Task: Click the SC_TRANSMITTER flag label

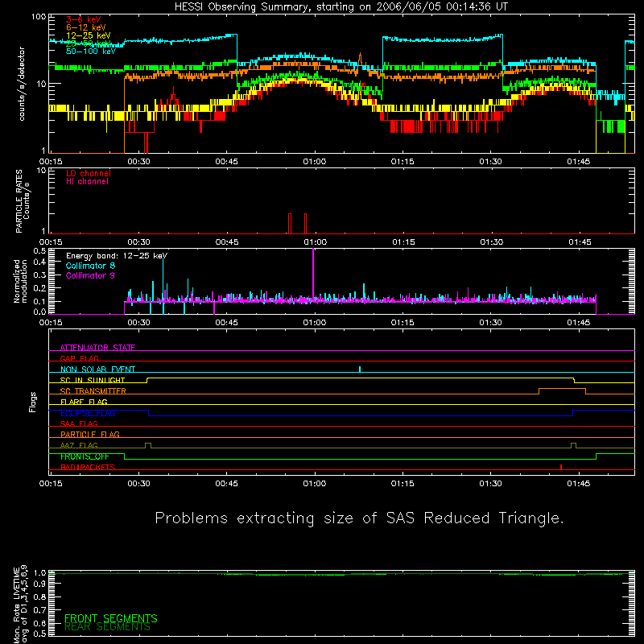Action: [x=93, y=390]
